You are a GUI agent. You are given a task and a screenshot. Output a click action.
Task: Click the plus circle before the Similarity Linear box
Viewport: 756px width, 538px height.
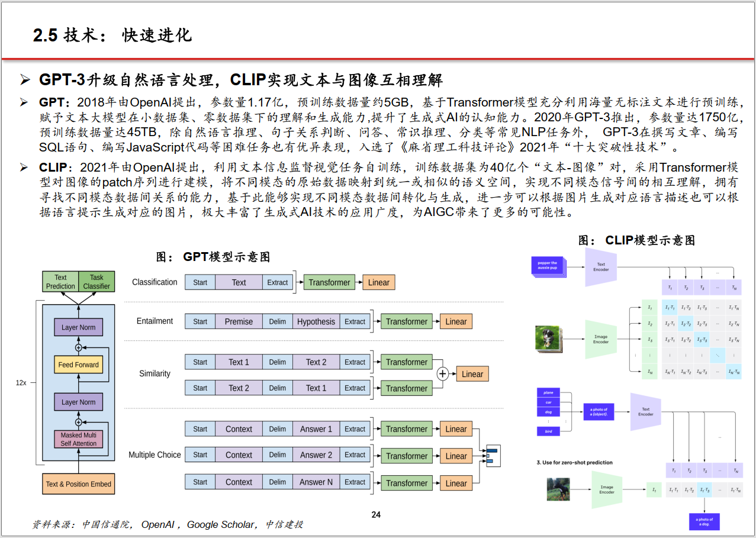point(443,374)
